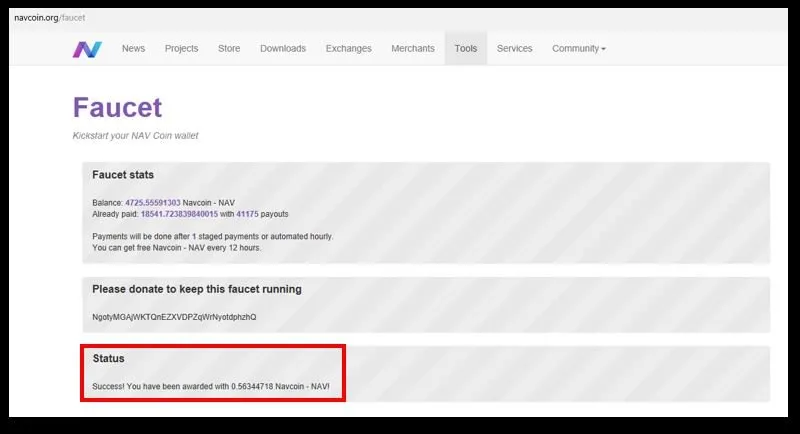Click the NavCoin logo icon

(87, 49)
